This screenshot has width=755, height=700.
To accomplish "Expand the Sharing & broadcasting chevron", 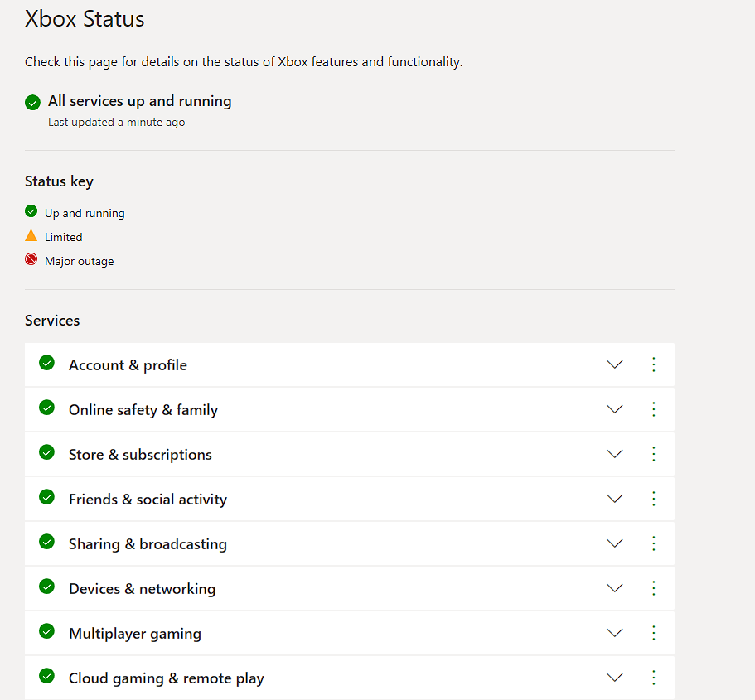I will tap(614, 544).
